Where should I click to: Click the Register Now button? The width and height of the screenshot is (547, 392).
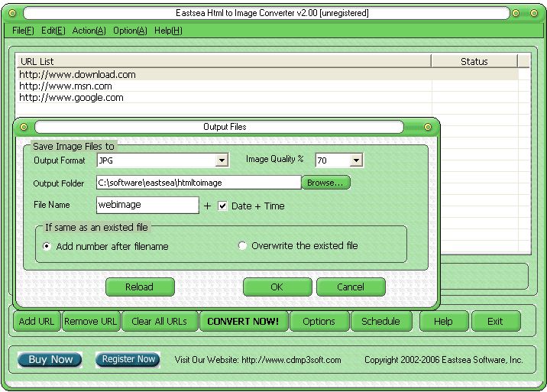pos(128,360)
